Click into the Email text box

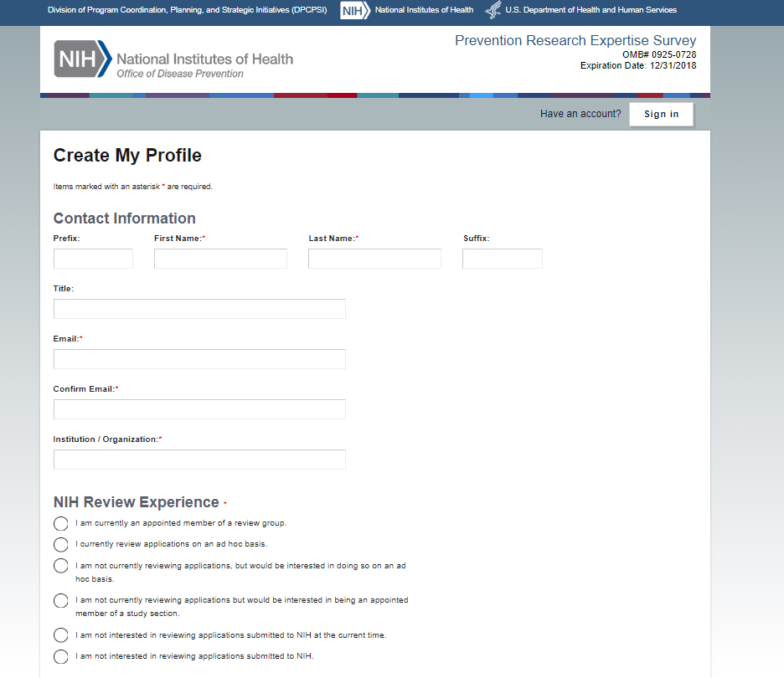pos(199,359)
